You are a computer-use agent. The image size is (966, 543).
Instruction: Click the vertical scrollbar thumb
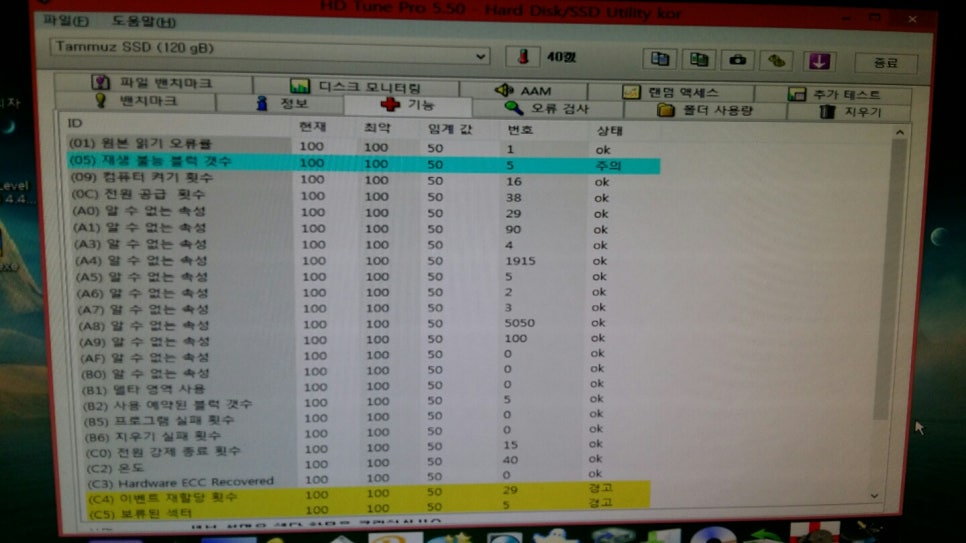(890, 279)
